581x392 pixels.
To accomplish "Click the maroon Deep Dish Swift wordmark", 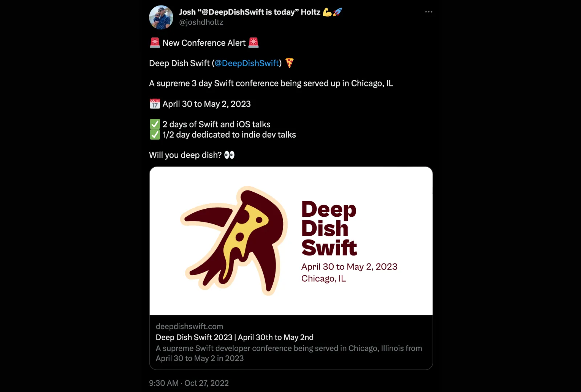I will (x=329, y=229).
